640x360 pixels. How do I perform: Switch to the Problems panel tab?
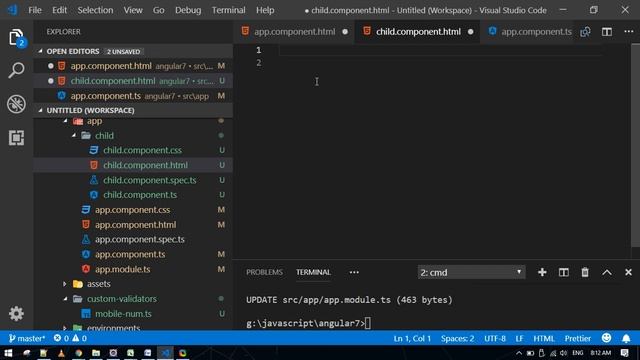click(x=264, y=272)
